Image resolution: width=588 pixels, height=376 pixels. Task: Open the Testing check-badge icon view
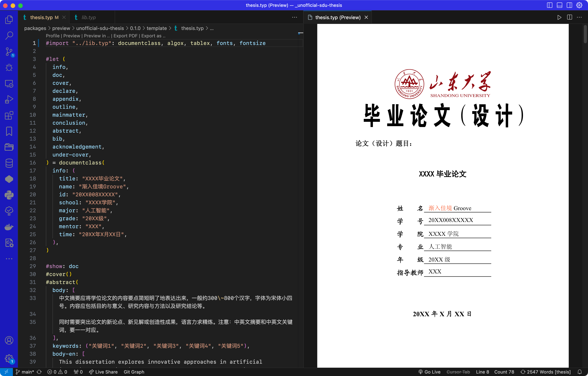pyautogui.click(x=9, y=211)
